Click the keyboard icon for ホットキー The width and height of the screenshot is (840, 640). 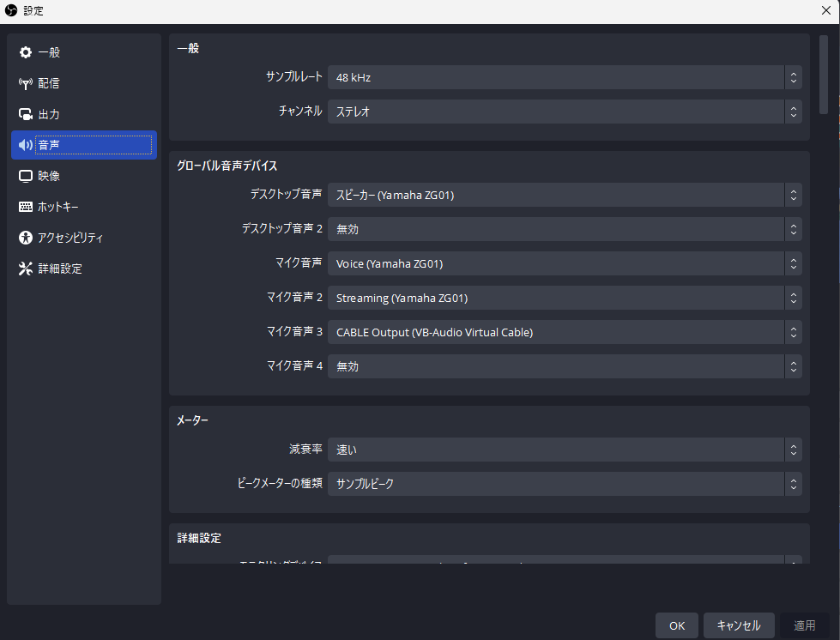pos(25,207)
